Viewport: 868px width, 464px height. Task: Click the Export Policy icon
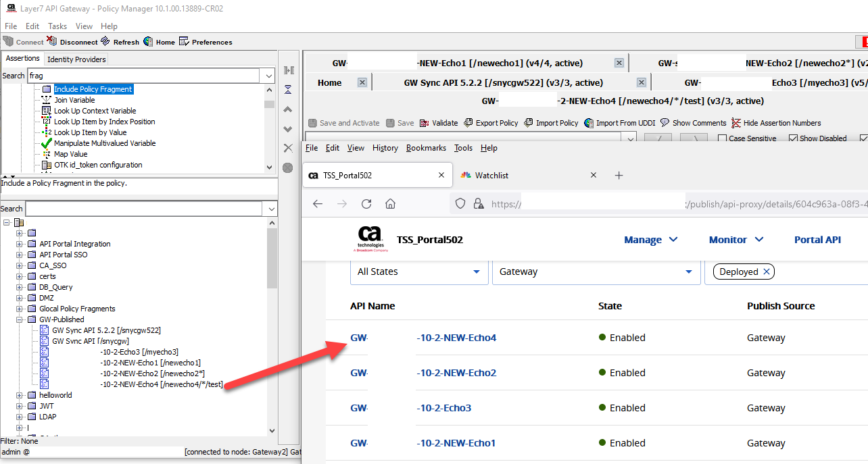point(468,123)
